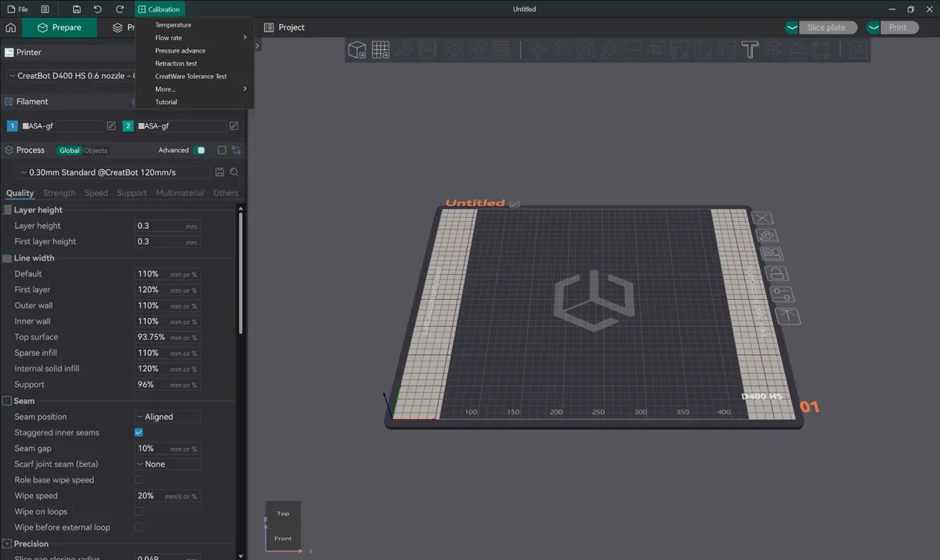This screenshot has width=940, height=560.
Task: Click the Front face of view cube
Action: click(x=283, y=538)
